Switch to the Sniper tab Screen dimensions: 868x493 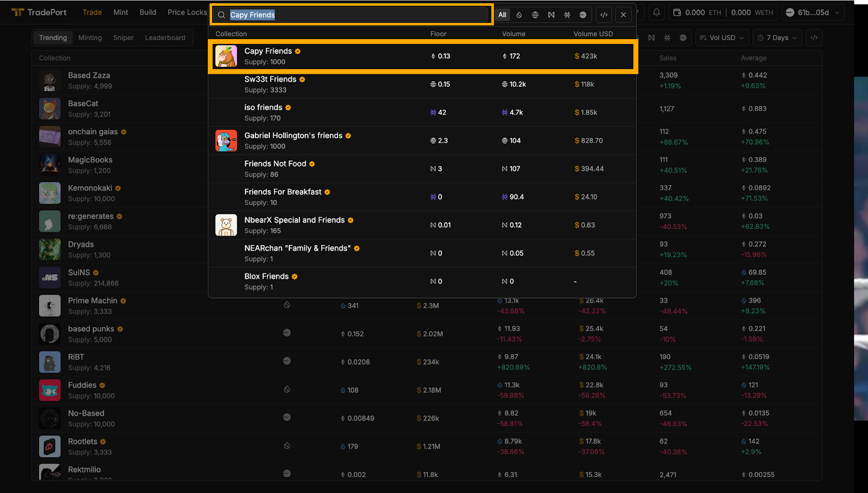[123, 37]
